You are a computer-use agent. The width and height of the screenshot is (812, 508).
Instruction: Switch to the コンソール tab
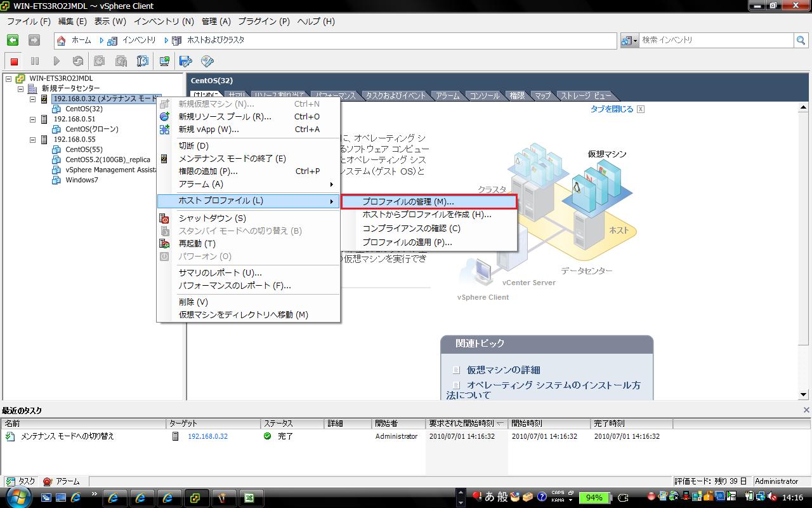(484, 96)
